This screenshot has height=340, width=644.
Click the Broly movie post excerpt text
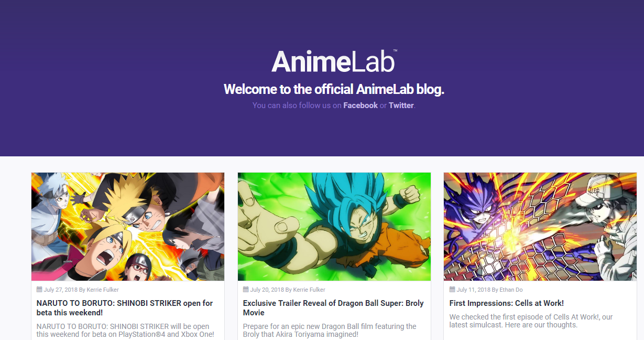point(330,331)
